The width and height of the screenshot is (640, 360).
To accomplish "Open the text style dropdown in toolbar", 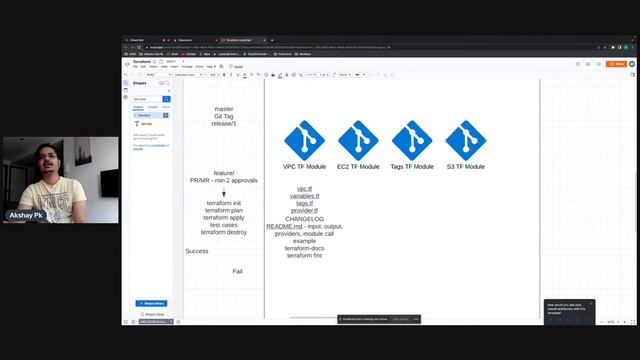I will 159,75.
